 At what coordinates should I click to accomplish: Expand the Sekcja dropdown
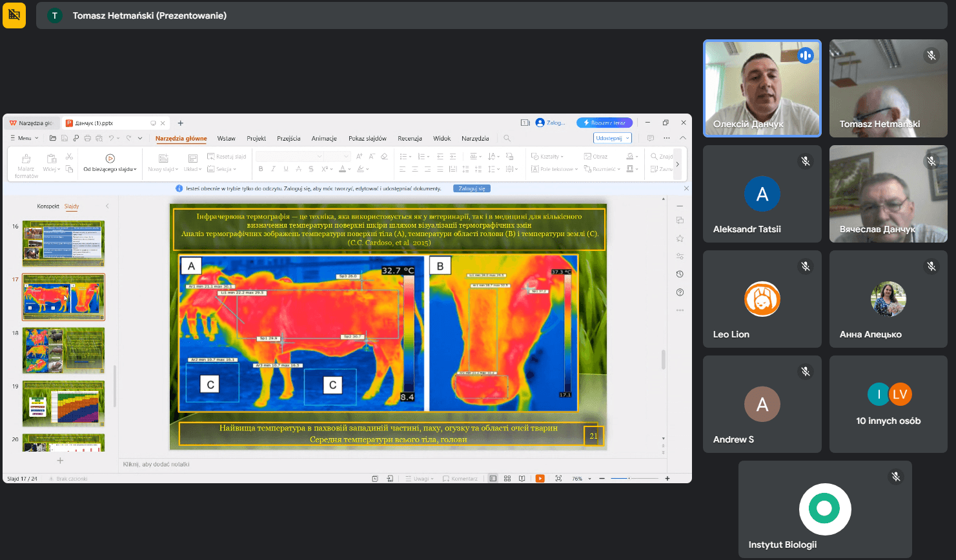221,169
